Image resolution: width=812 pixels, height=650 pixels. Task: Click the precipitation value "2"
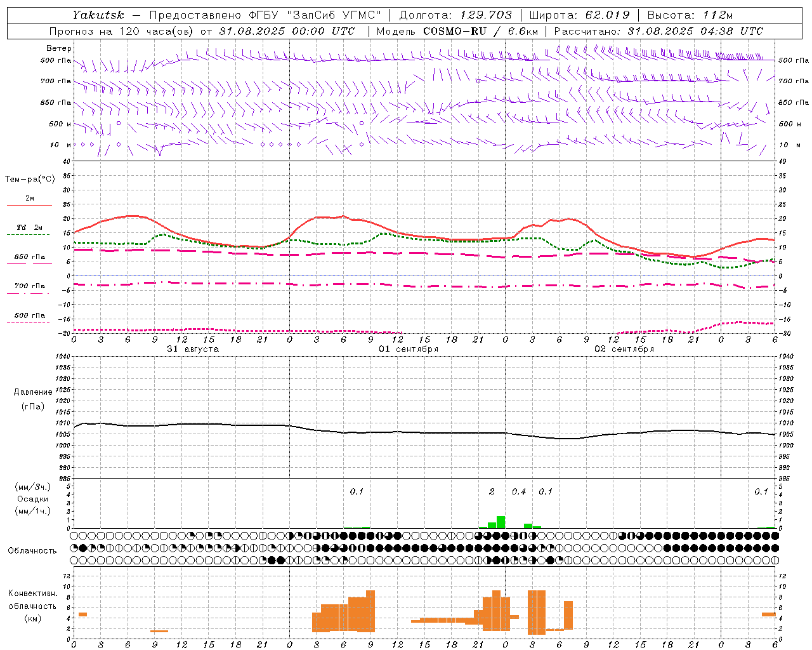[x=492, y=492]
